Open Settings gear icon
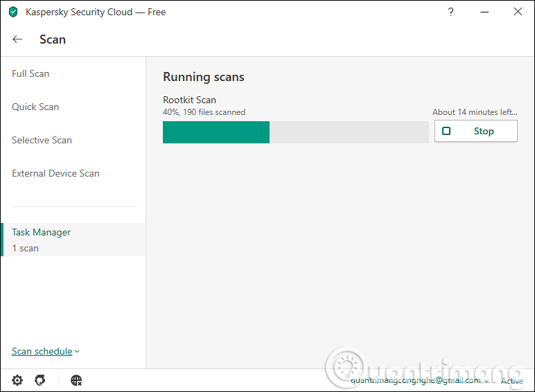Viewport: 535px width, 392px height. [x=17, y=380]
